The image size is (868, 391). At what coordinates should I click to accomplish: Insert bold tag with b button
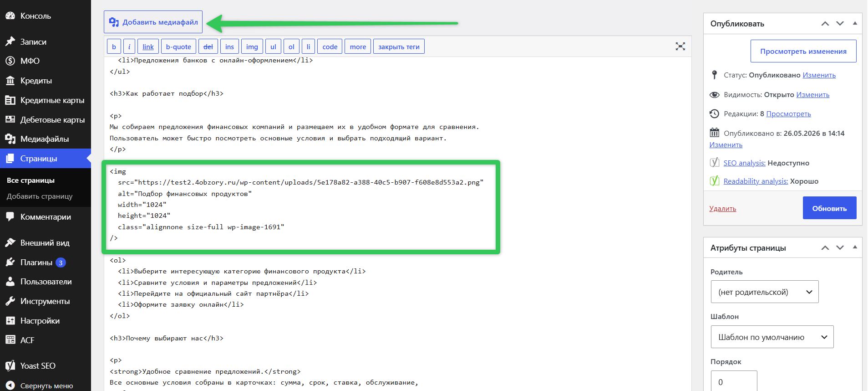(114, 46)
